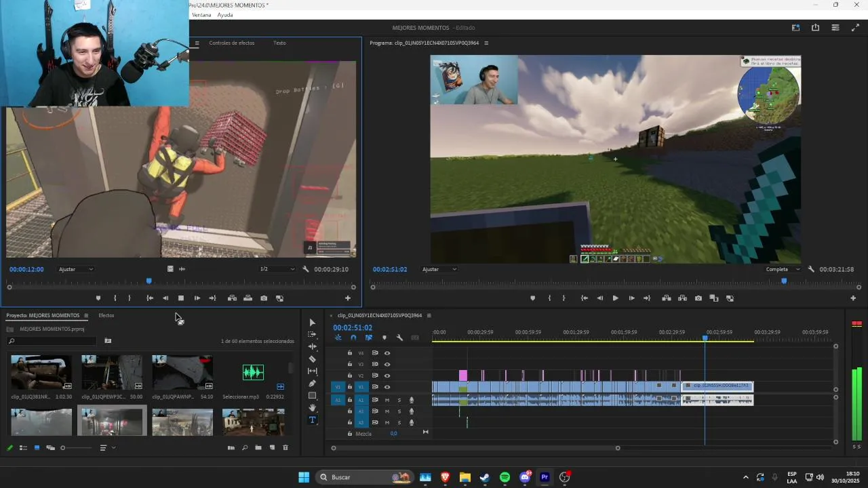Image resolution: width=868 pixels, height=488 pixels.
Task: Click Program monitor playhead scrubber
Action: point(784,281)
